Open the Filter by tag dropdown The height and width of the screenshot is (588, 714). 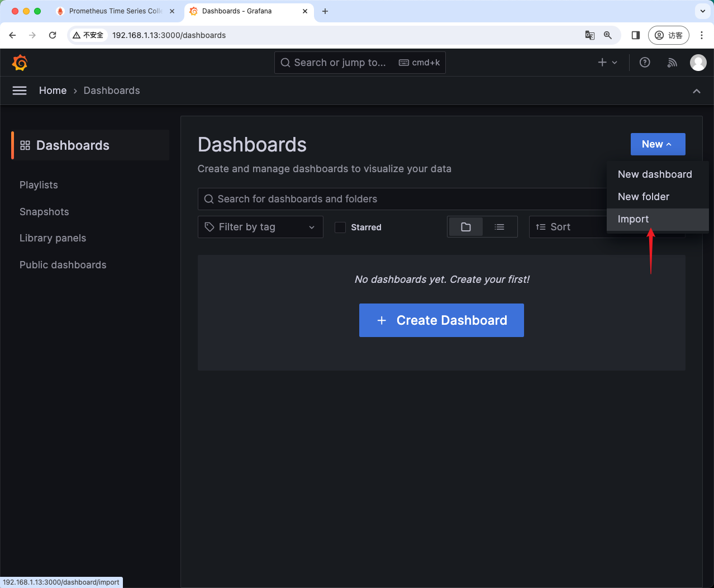tap(260, 227)
